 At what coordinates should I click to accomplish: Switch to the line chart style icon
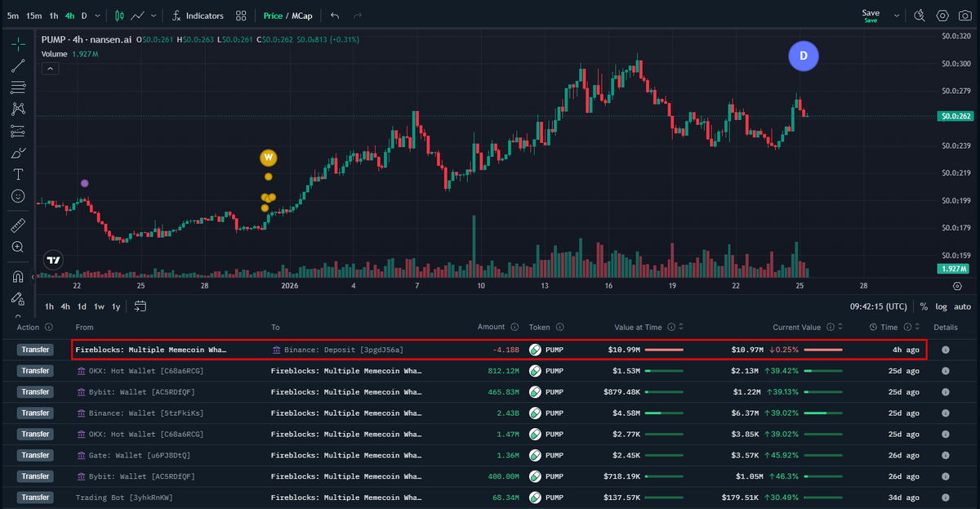pos(139,16)
